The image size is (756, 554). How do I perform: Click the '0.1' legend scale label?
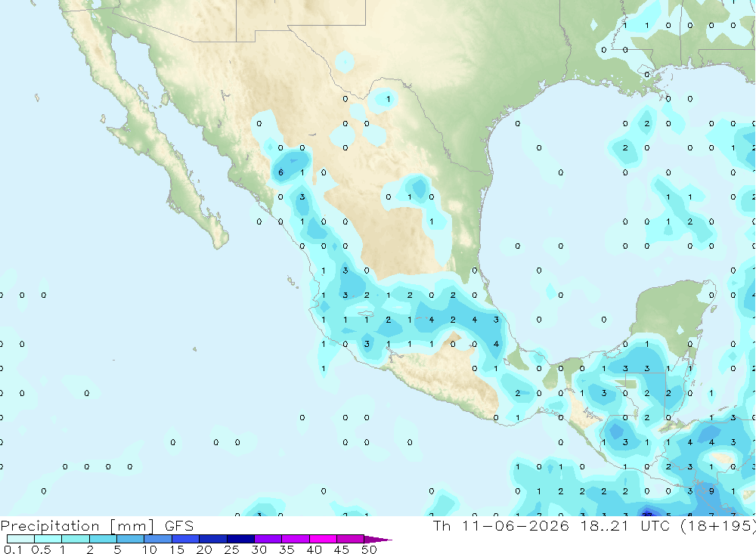13,549
